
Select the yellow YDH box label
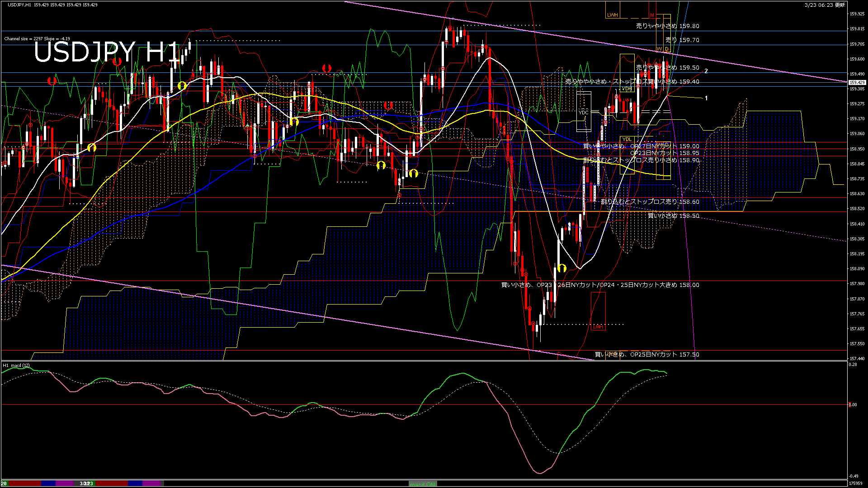tap(627, 89)
